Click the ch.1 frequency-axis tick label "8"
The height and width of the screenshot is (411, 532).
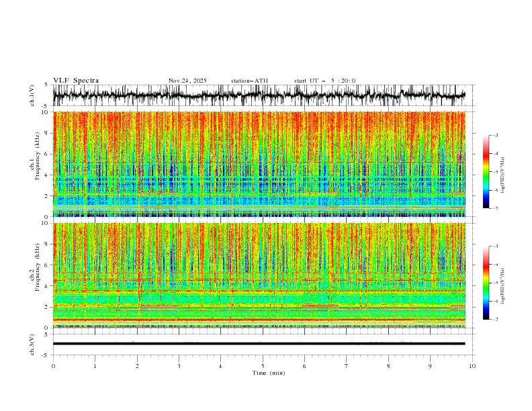point(47,133)
